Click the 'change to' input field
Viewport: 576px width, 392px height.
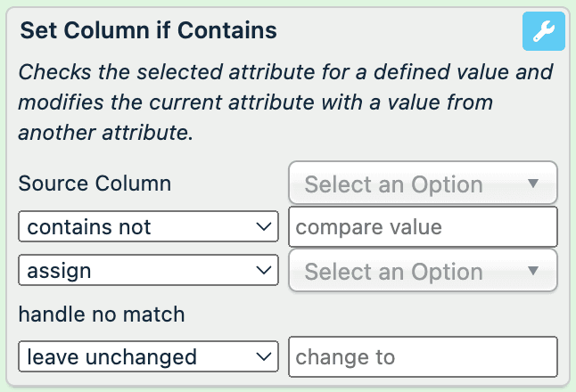[424, 357]
